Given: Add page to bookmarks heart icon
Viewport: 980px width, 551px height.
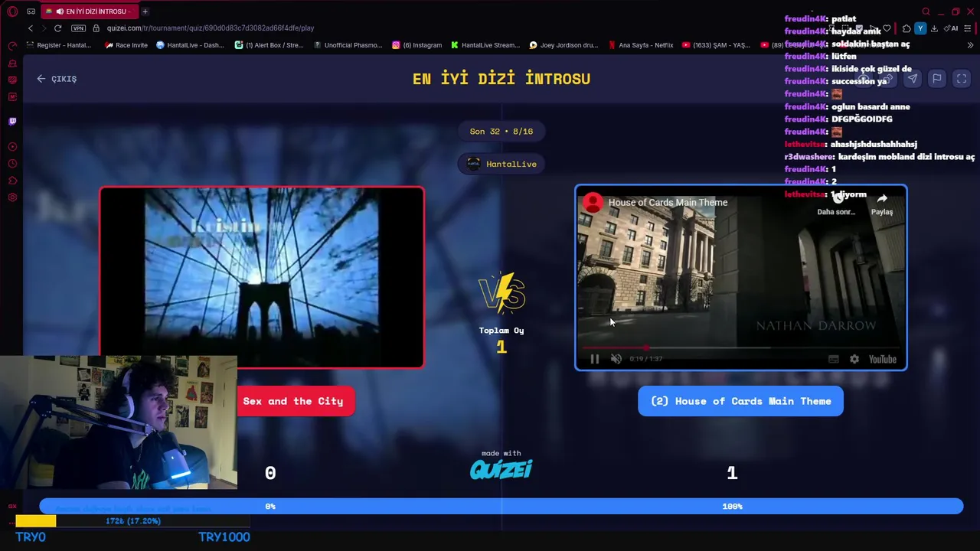Looking at the screenshot, I should coord(887,28).
